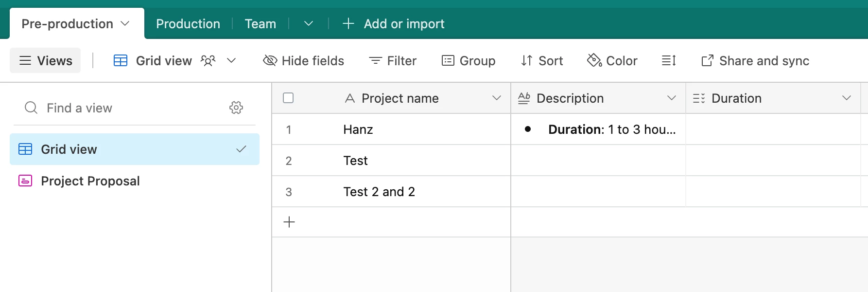Switch to the Production tab

tap(188, 24)
